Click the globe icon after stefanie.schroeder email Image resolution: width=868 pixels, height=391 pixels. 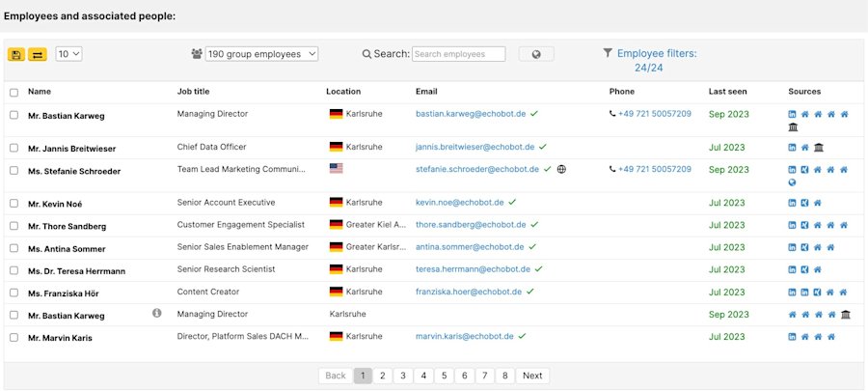tap(561, 170)
